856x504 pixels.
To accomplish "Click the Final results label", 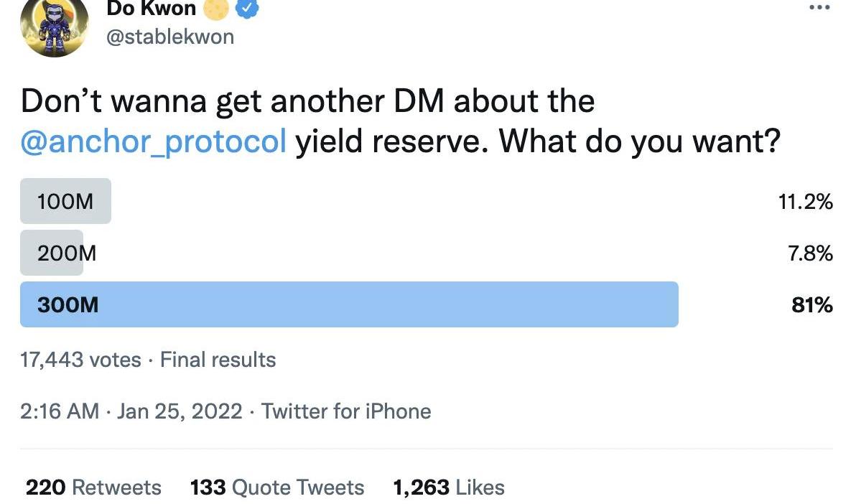I will click(x=218, y=359).
